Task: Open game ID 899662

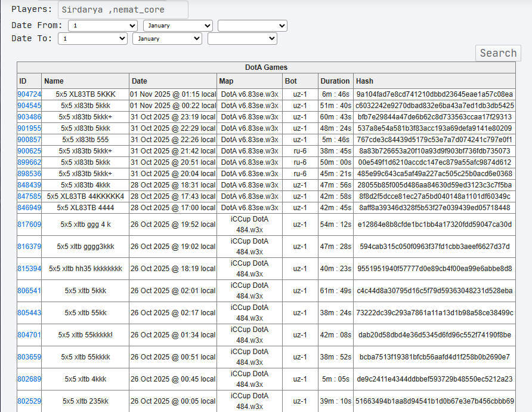Action: click(x=29, y=162)
